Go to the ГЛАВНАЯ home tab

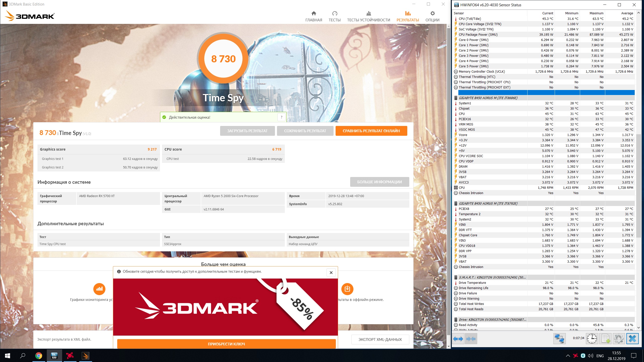[x=314, y=16]
